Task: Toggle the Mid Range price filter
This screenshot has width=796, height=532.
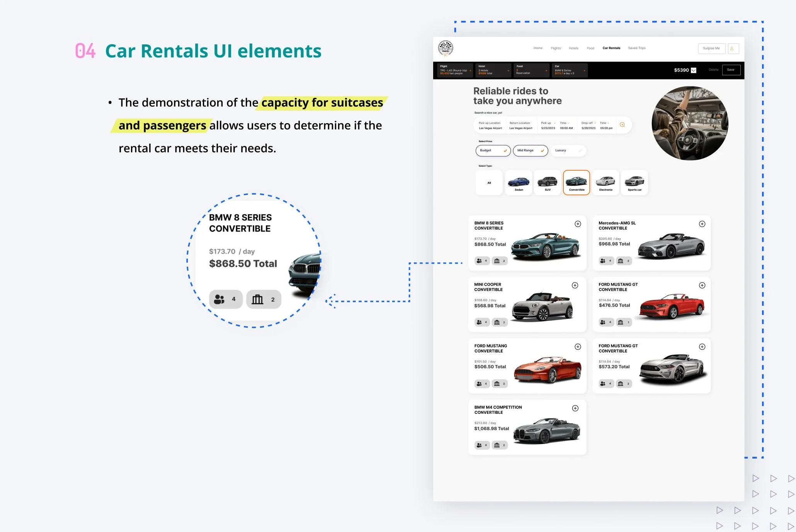Action: pyautogui.click(x=530, y=151)
